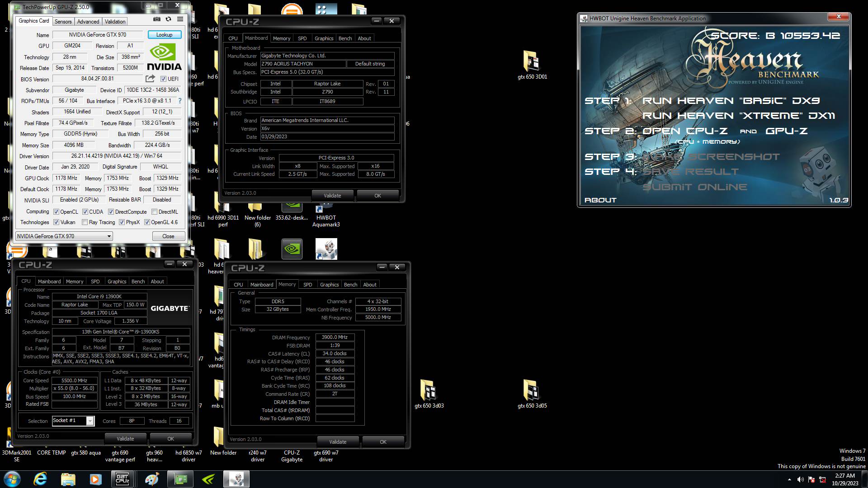The height and width of the screenshot is (488, 868).
Task: Switch to the Advanced tab in GPU-Z
Action: tap(88, 21)
